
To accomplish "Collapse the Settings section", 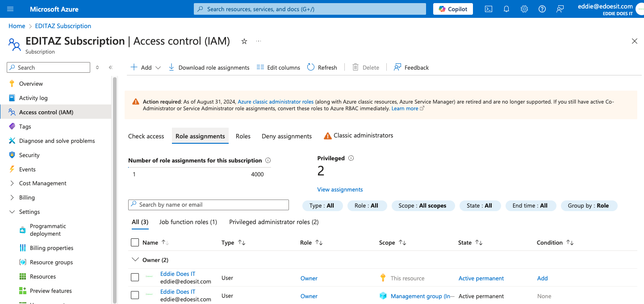I will [29, 212].
